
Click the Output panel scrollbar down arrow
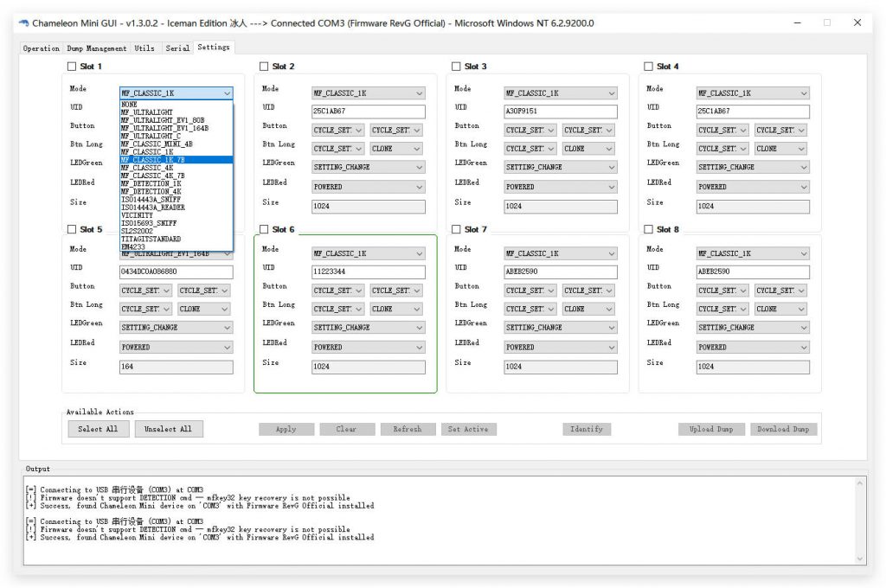point(861,557)
